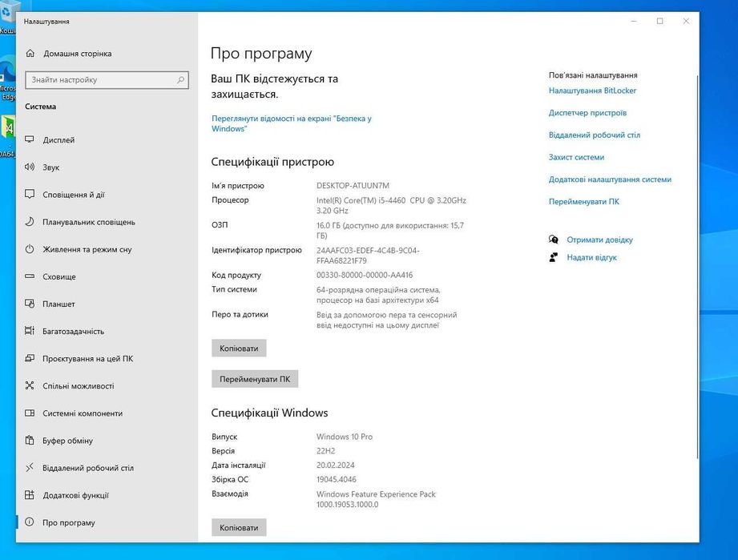Open Захист системи link
Image resolution: width=738 pixels, height=560 pixels.
point(577,157)
